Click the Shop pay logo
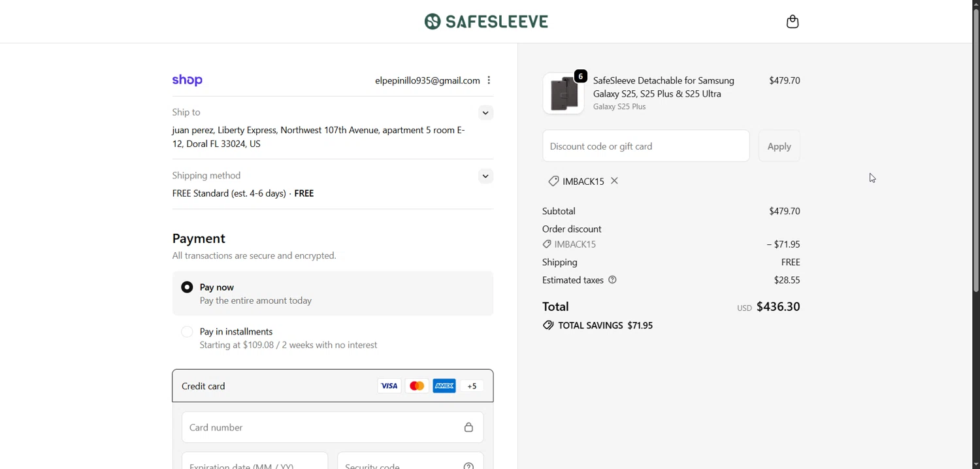 (x=188, y=80)
